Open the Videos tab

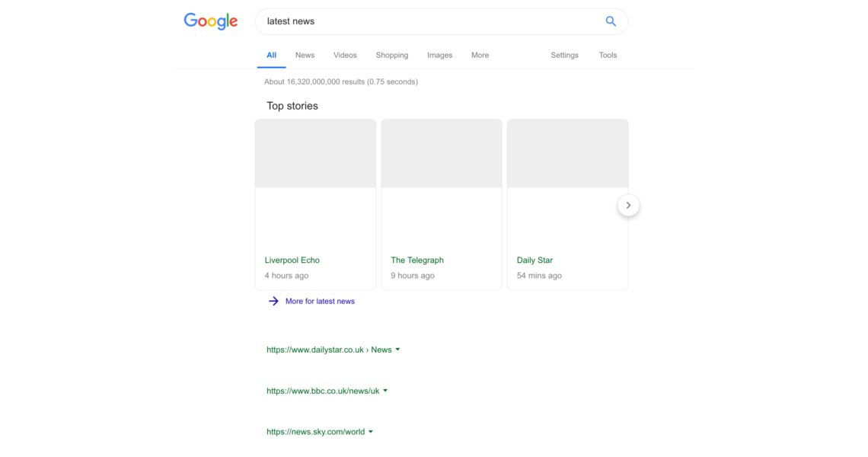click(x=345, y=55)
